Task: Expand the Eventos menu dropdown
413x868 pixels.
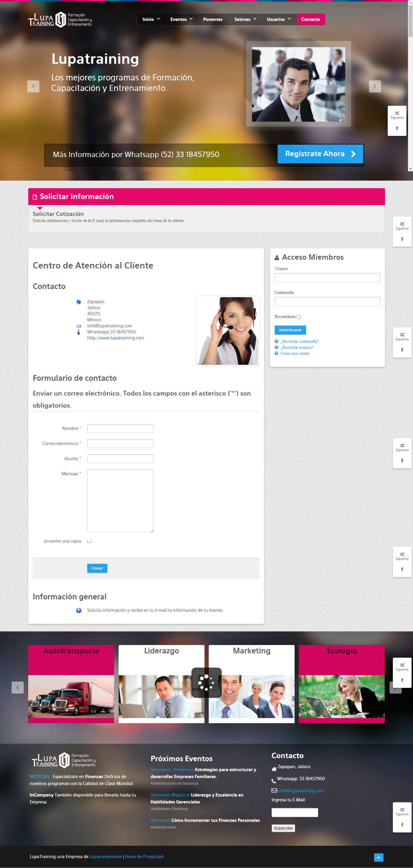Action: pos(181,20)
